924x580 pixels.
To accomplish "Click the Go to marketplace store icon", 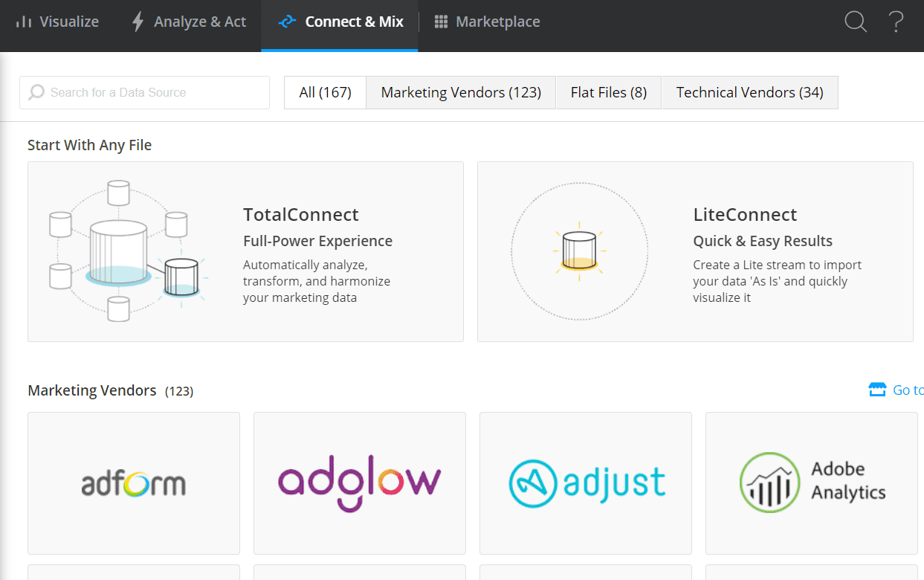I will pyautogui.click(x=877, y=390).
